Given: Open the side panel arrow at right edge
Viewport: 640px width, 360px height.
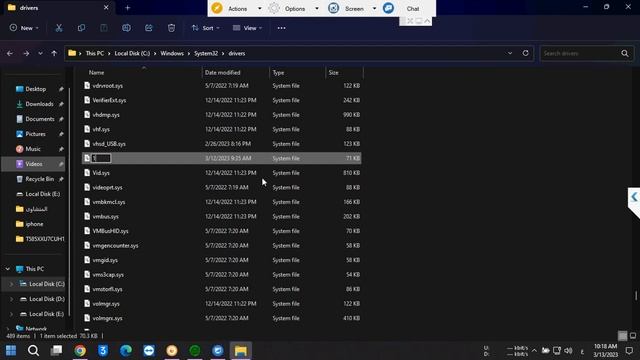Looking at the screenshot, I should [x=634, y=198].
